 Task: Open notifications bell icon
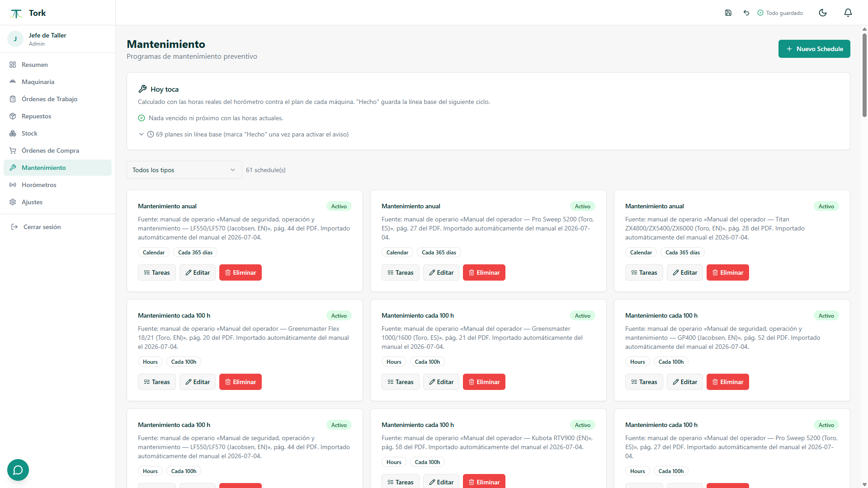(848, 13)
